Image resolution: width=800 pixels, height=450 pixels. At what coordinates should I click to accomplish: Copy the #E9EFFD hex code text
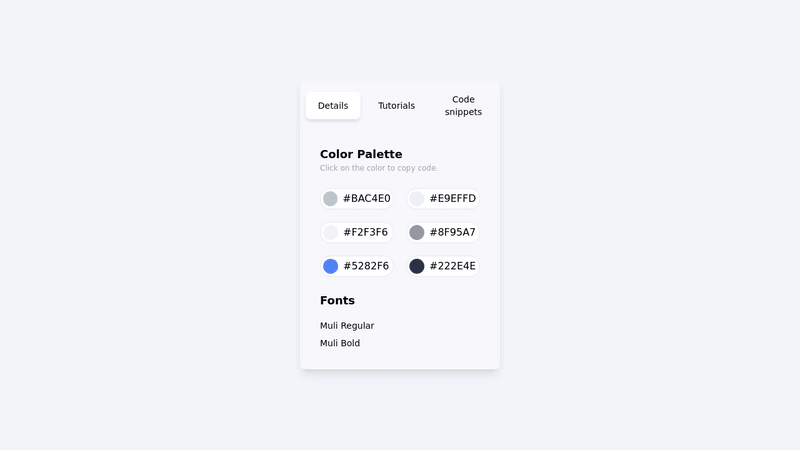coord(453,199)
